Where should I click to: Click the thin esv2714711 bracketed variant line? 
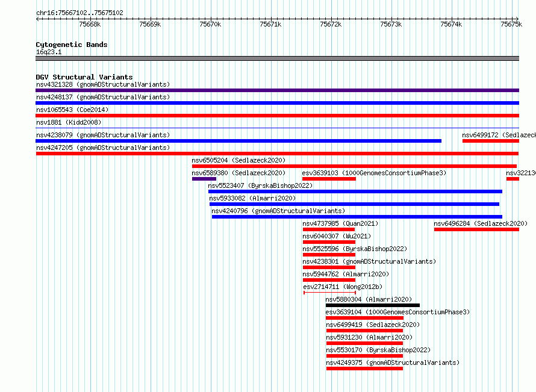(330, 293)
